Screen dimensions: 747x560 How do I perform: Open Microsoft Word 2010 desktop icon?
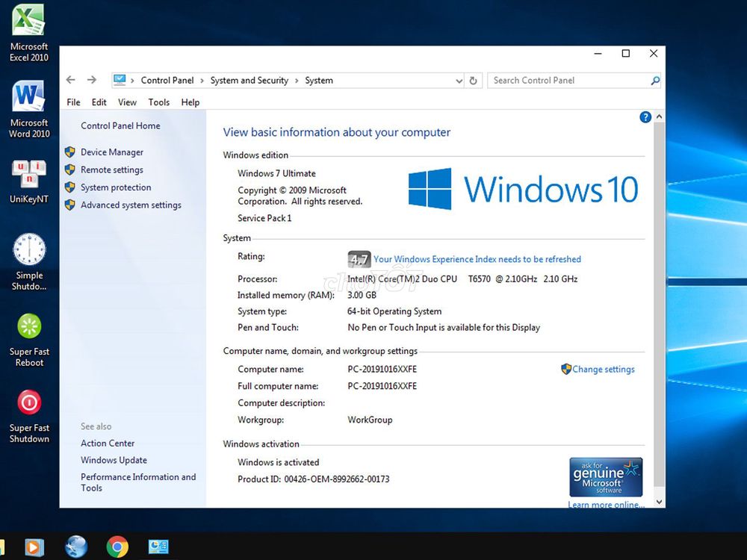[28, 110]
